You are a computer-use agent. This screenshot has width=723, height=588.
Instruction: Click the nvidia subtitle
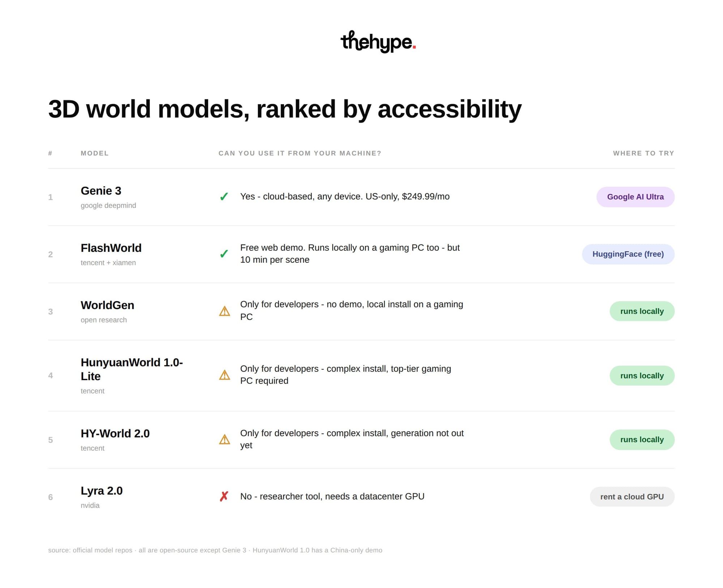coord(90,505)
